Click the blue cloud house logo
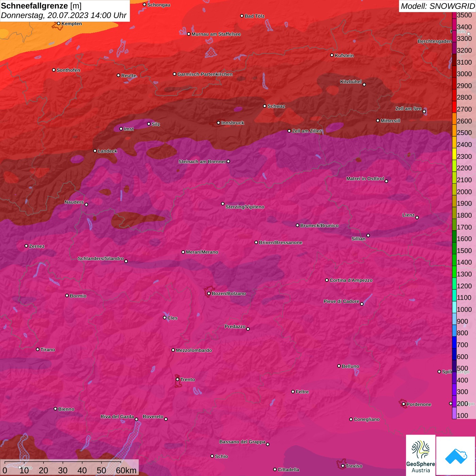The height and width of the screenshot is (476, 476). click(456, 456)
